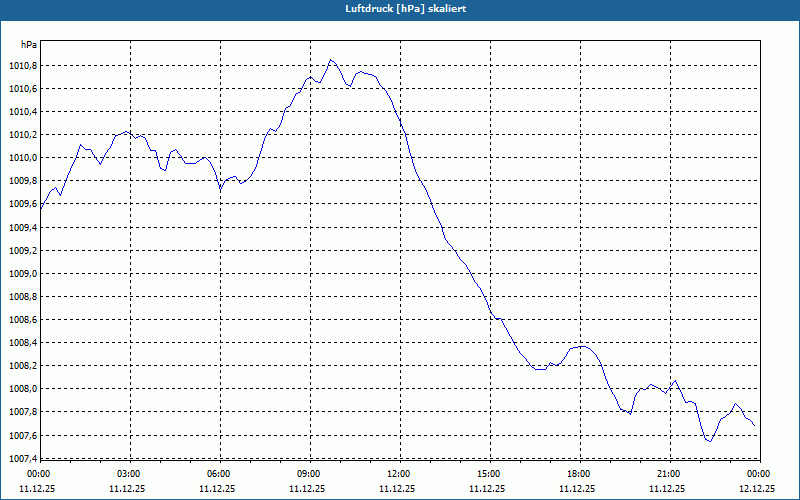
Task: Click the 11.12.25 date under 12:00
Action: [397, 488]
